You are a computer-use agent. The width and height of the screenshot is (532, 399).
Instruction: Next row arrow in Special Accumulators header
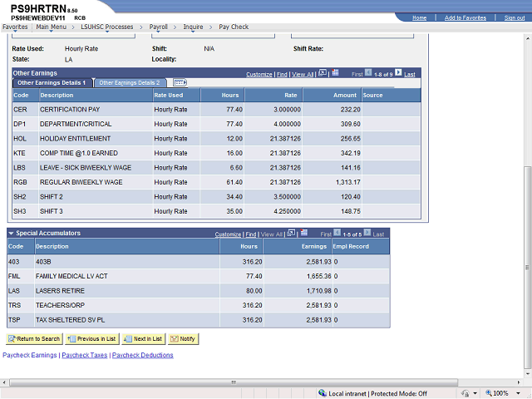367,233
